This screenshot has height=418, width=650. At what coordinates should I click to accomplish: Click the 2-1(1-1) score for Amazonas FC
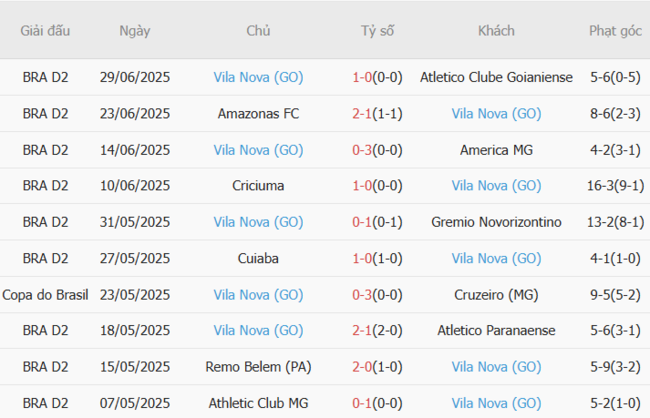(x=377, y=114)
